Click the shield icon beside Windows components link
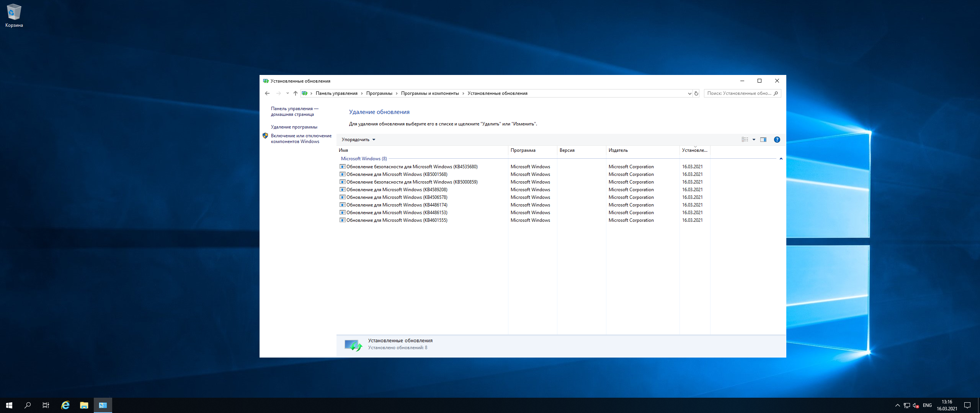 pyautogui.click(x=265, y=135)
